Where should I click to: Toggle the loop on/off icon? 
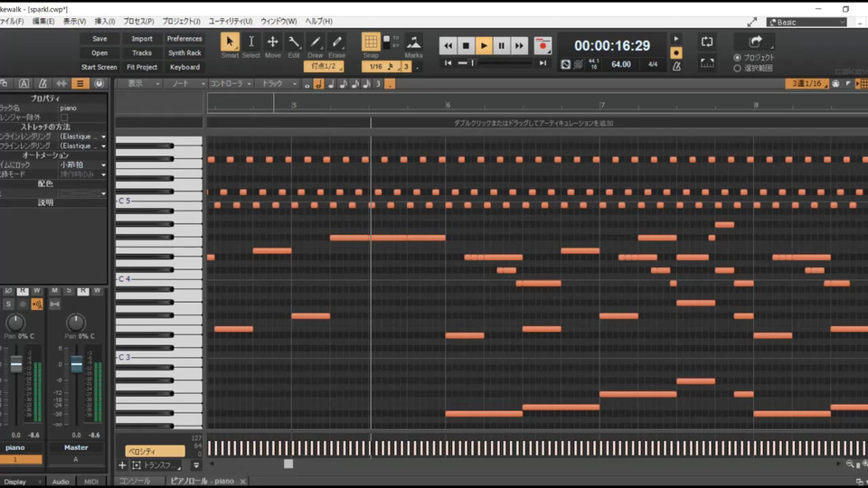click(706, 42)
